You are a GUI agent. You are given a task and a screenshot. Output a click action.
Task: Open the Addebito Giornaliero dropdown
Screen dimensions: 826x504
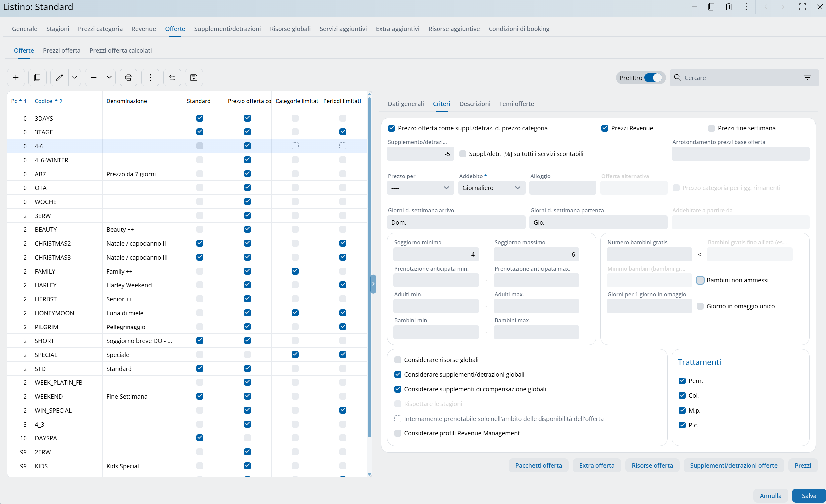coord(491,188)
